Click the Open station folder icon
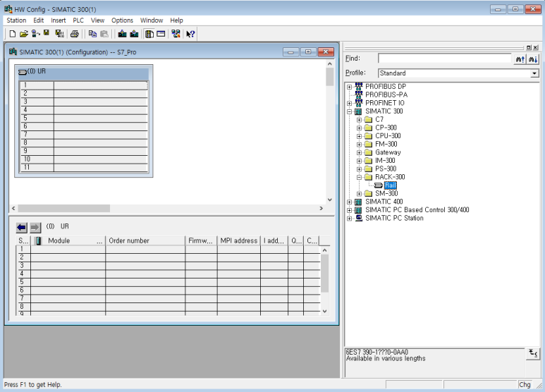The image size is (545, 392). (24, 34)
